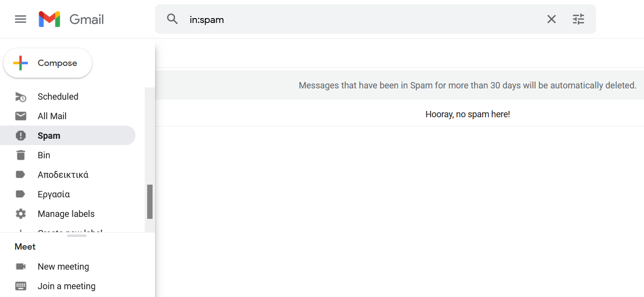Click the Compose button
The width and height of the screenshot is (644, 297).
coord(47,63)
